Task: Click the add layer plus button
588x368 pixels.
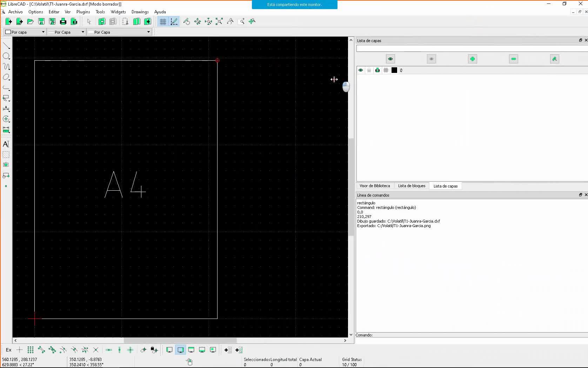Action: coord(472,59)
